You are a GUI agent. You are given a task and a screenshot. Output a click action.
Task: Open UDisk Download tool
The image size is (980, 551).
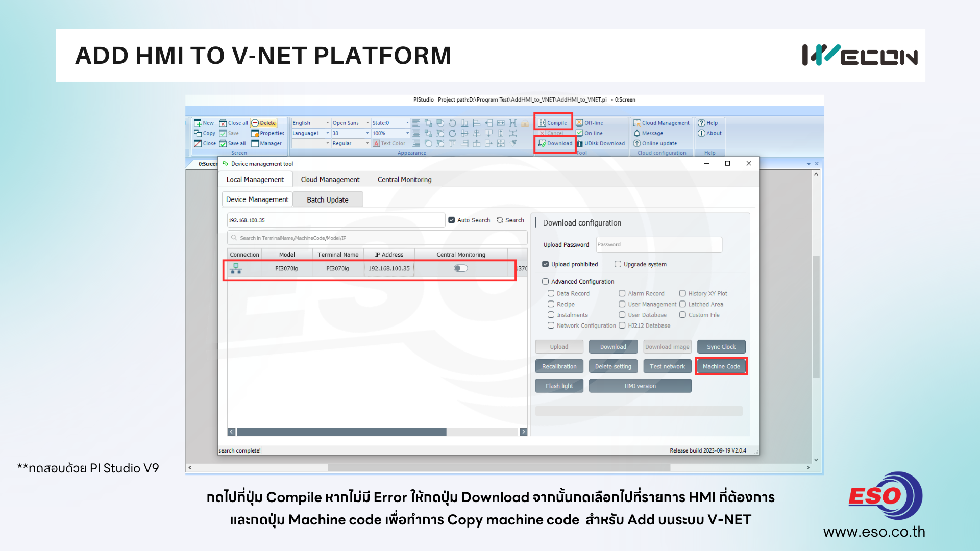point(580,143)
